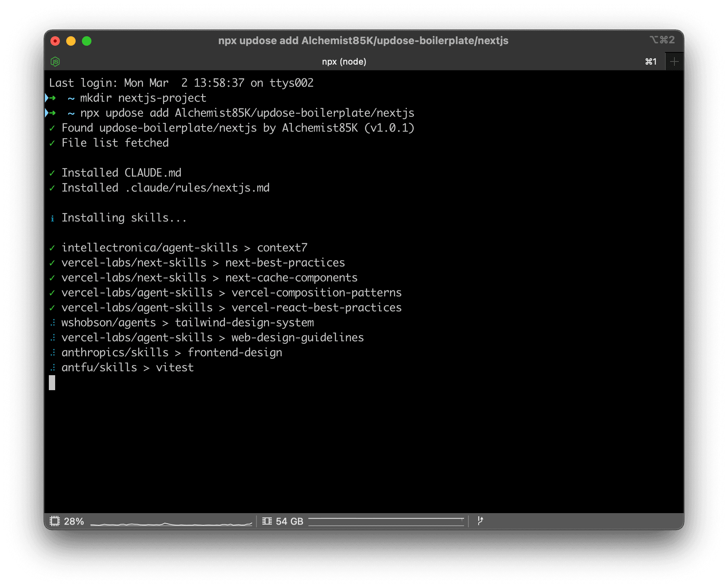Click the spinner beside antfu/skills vitest
Screen dimensions: 728x588
coord(53,367)
